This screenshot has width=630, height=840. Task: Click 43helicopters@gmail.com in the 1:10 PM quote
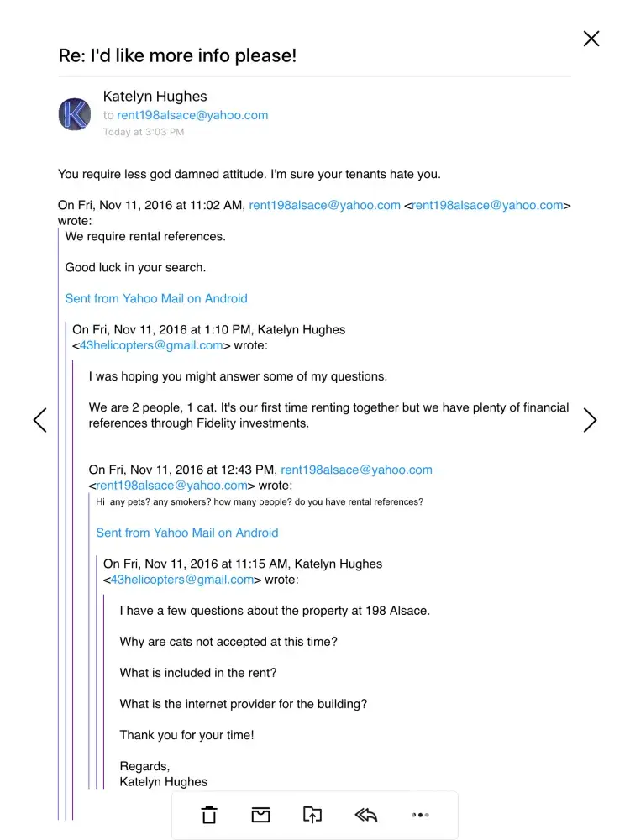click(x=151, y=345)
